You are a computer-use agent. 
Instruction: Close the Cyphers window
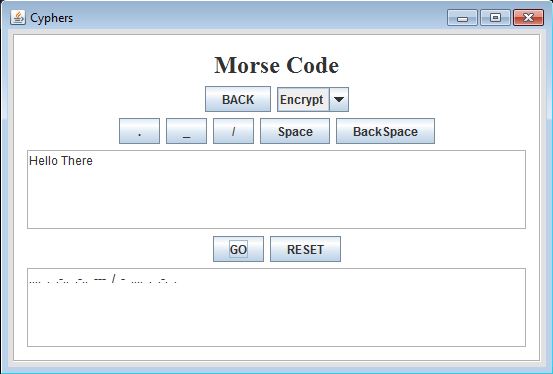click(528, 18)
